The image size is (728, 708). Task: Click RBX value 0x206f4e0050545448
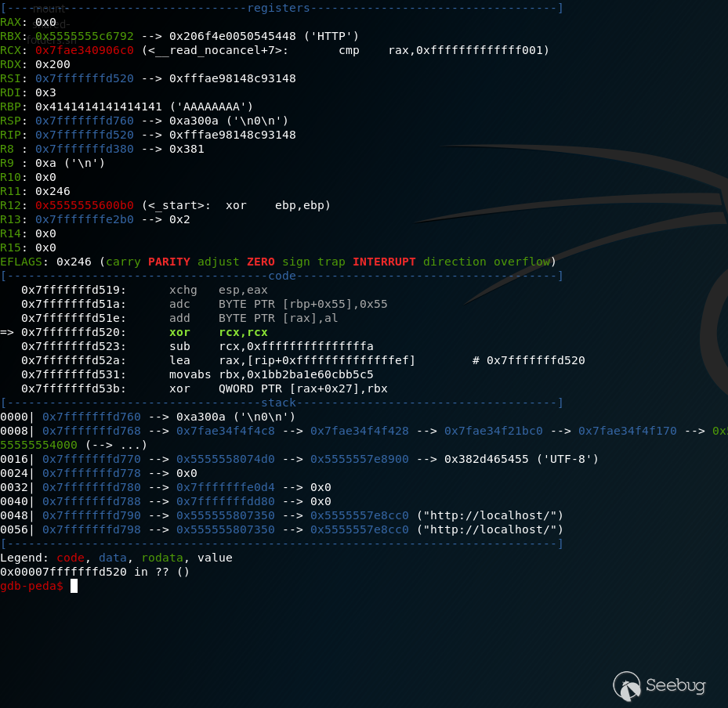[x=232, y=36]
